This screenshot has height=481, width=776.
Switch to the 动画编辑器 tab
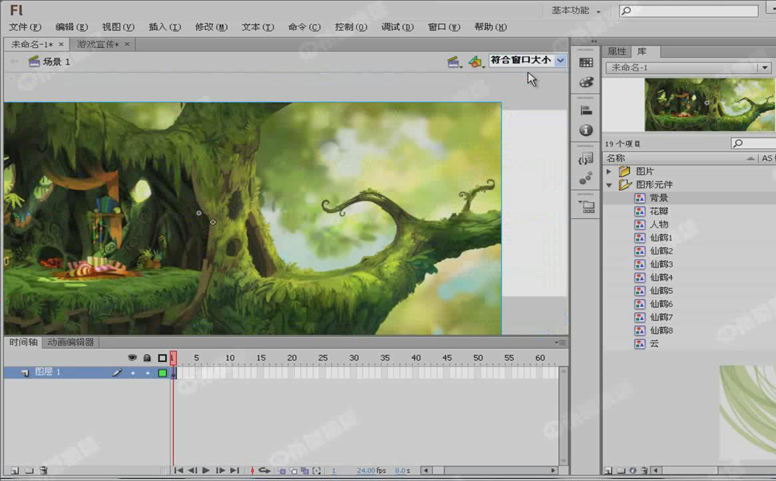(70, 342)
